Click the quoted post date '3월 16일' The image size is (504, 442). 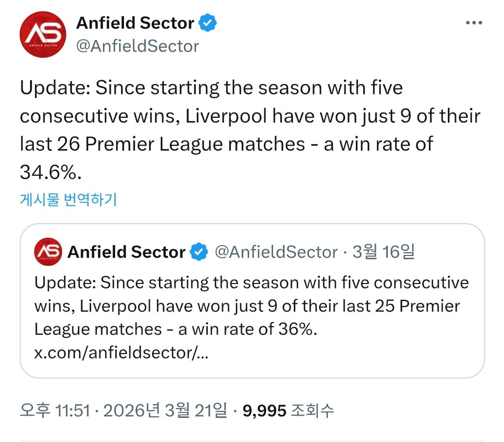click(383, 252)
